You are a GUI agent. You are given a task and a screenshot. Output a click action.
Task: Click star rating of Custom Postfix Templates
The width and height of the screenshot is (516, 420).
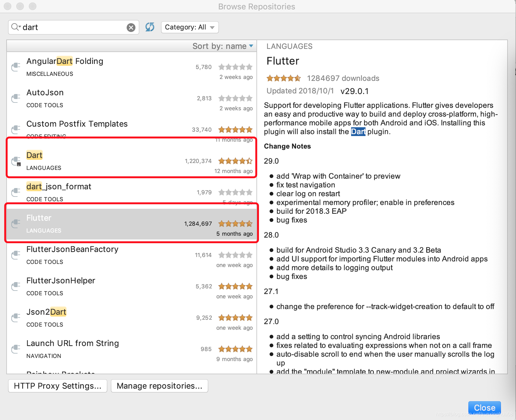235,130
